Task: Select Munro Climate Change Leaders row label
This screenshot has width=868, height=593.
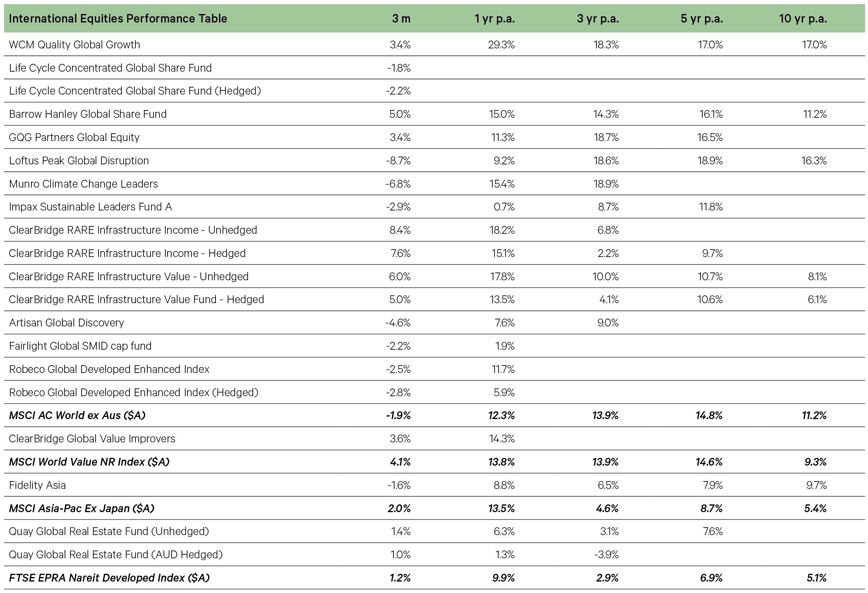Action: click(x=83, y=184)
